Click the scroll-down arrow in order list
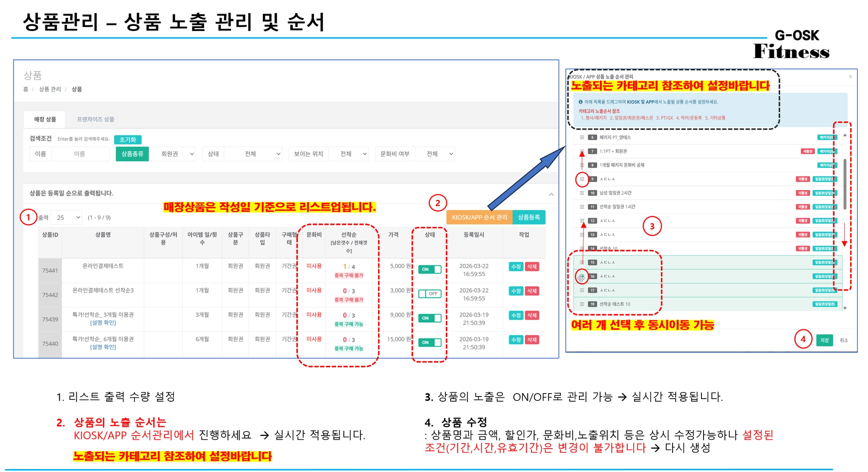868x472 pixels. 845,308
